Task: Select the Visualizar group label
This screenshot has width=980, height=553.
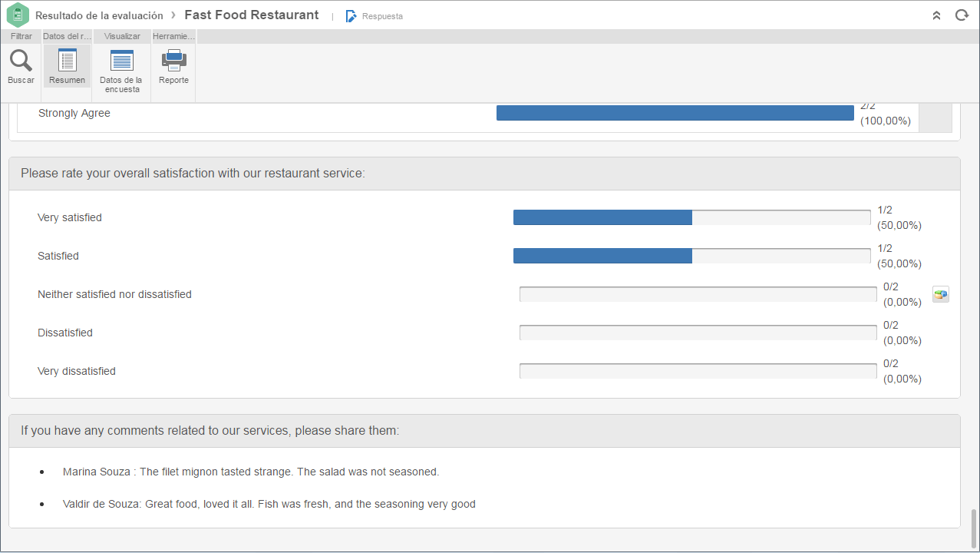Action: (x=122, y=36)
